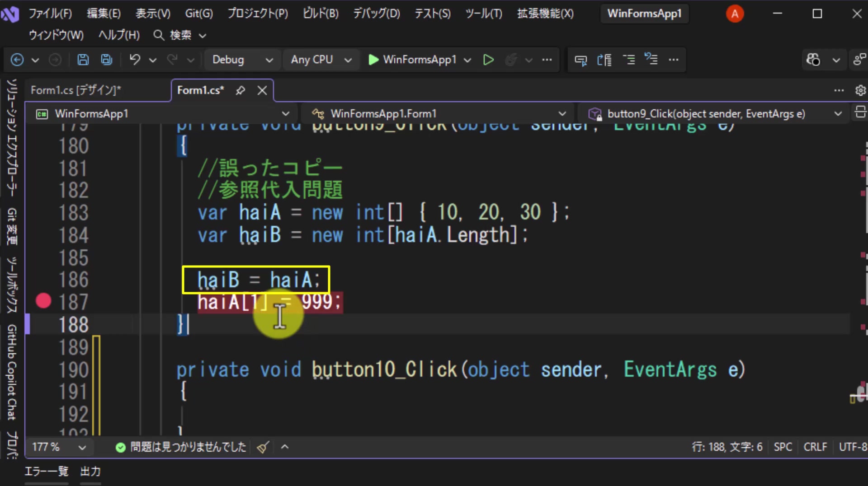Click the Hot Reload flame icon

511,60
